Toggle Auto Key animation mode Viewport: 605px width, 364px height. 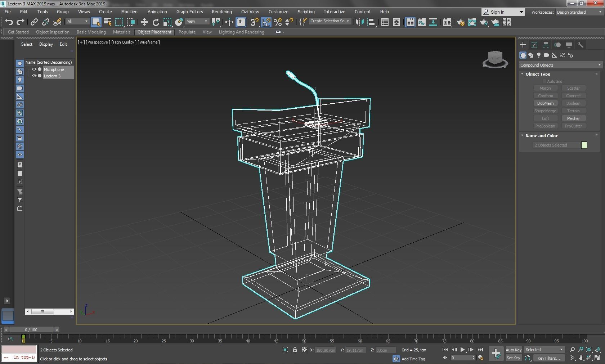pos(514,350)
